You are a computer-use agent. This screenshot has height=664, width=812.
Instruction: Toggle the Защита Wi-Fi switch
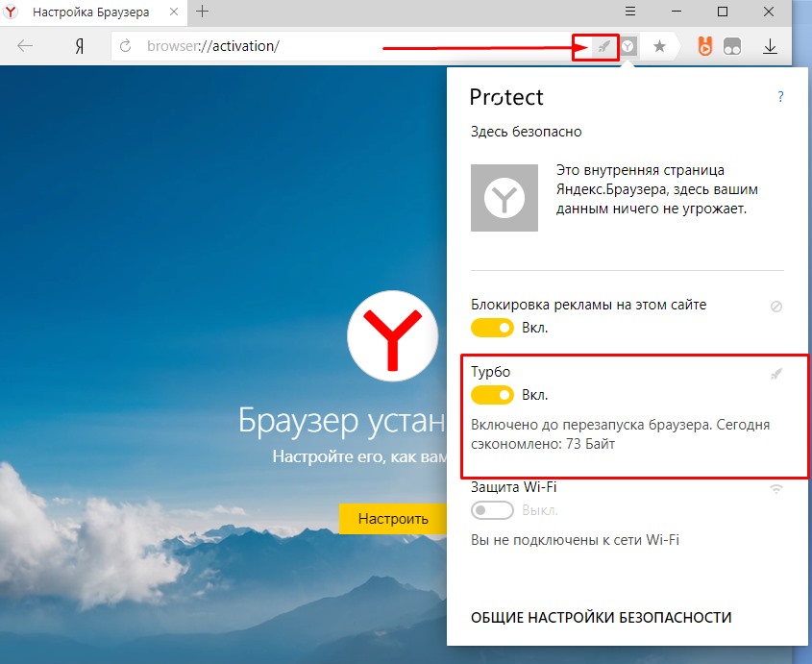click(x=492, y=510)
